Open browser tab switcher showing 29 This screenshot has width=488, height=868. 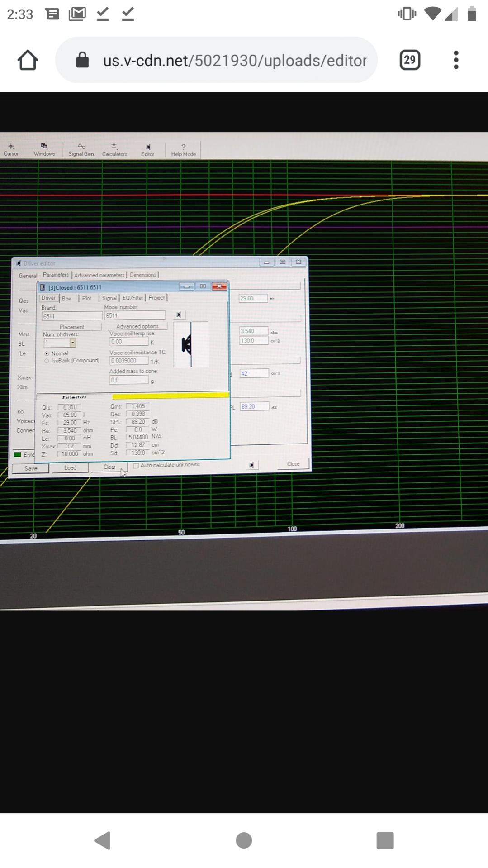tap(410, 60)
